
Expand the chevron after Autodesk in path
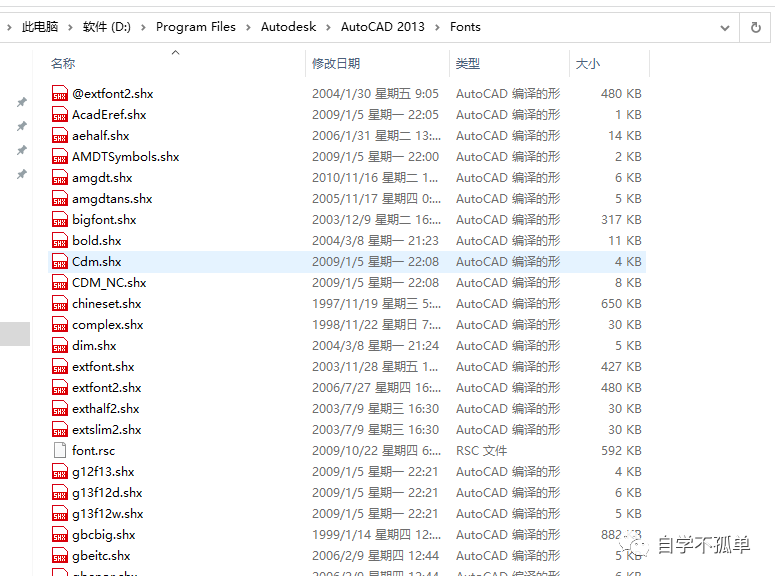tap(328, 27)
